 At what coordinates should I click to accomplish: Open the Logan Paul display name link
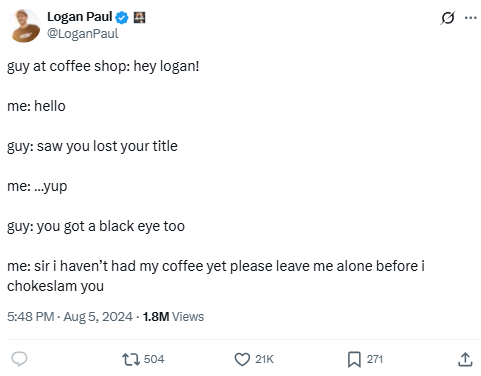pos(79,17)
